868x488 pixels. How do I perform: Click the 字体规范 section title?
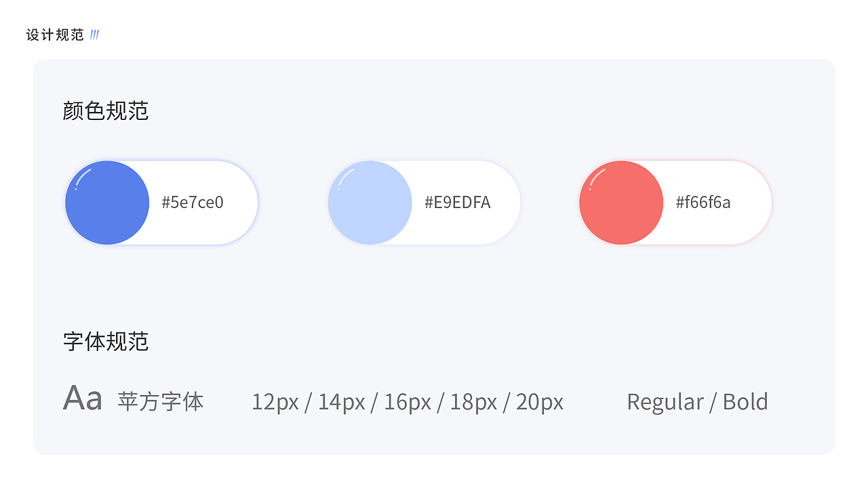[105, 341]
